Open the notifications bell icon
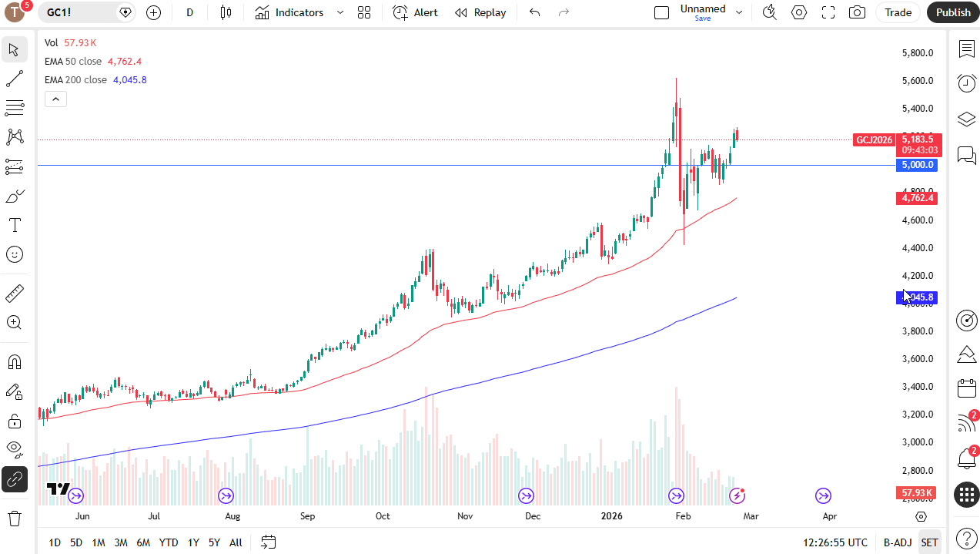Image resolution: width=980 pixels, height=554 pixels. [x=967, y=459]
